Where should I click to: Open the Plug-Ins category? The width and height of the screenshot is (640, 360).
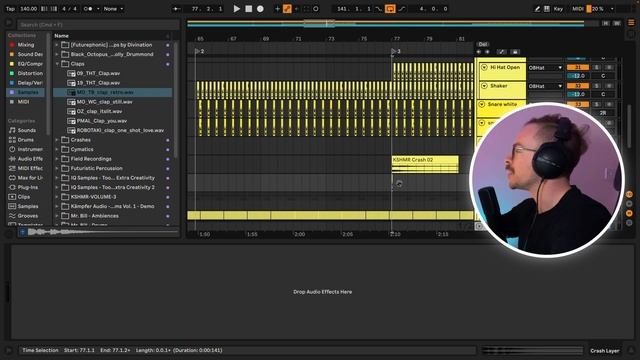(x=25, y=187)
